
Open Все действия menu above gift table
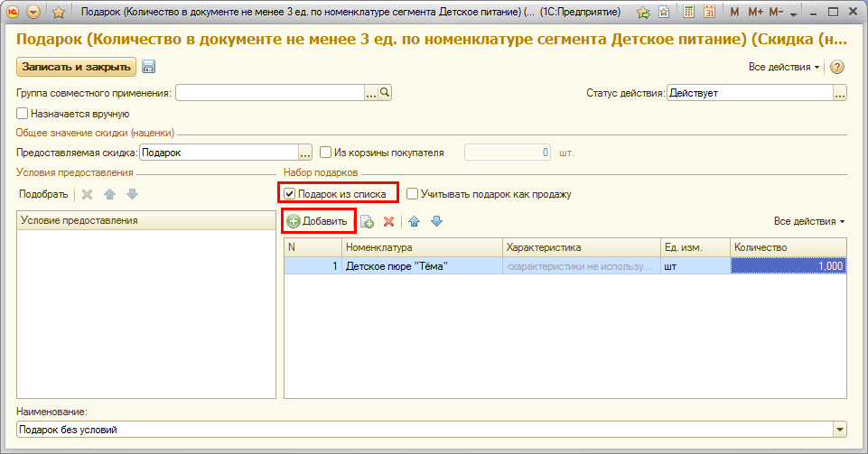809,221
